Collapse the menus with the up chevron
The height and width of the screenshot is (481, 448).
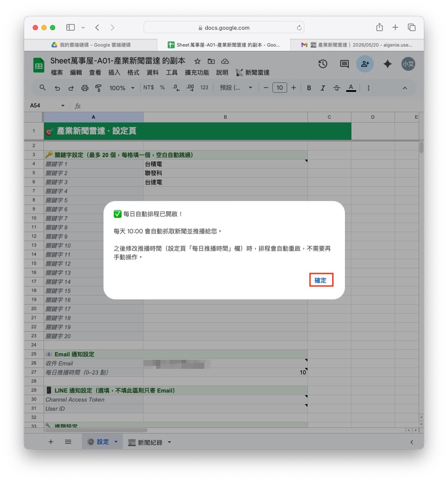click(405, 88)
